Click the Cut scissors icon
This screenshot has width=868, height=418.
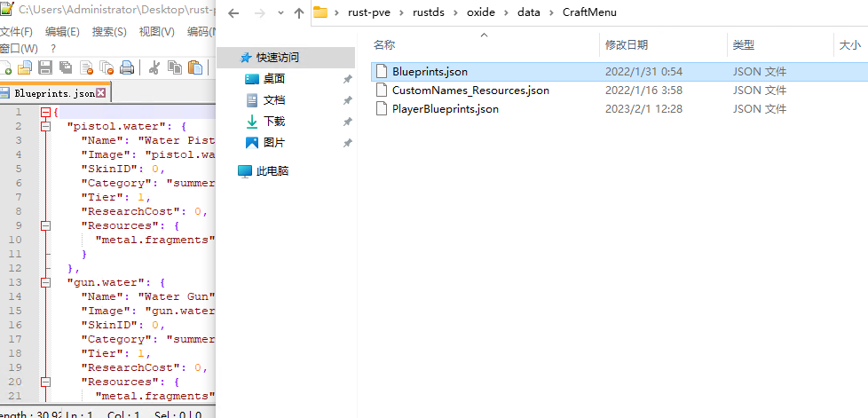pyautogui.click(x=154, y=67)
